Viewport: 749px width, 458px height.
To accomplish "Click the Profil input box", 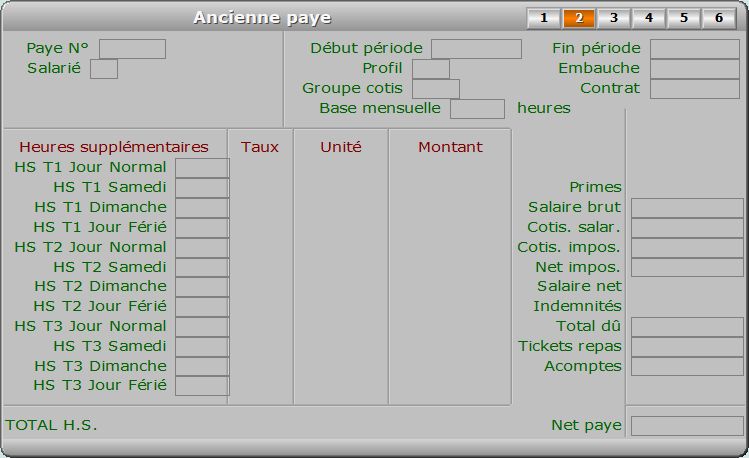I will (431, 69).
